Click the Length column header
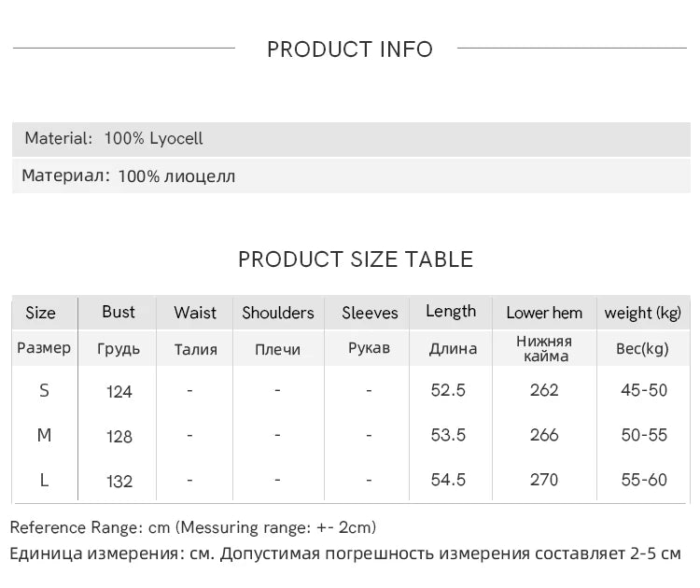This screenshot has height=588, width=700. [451, 312]
